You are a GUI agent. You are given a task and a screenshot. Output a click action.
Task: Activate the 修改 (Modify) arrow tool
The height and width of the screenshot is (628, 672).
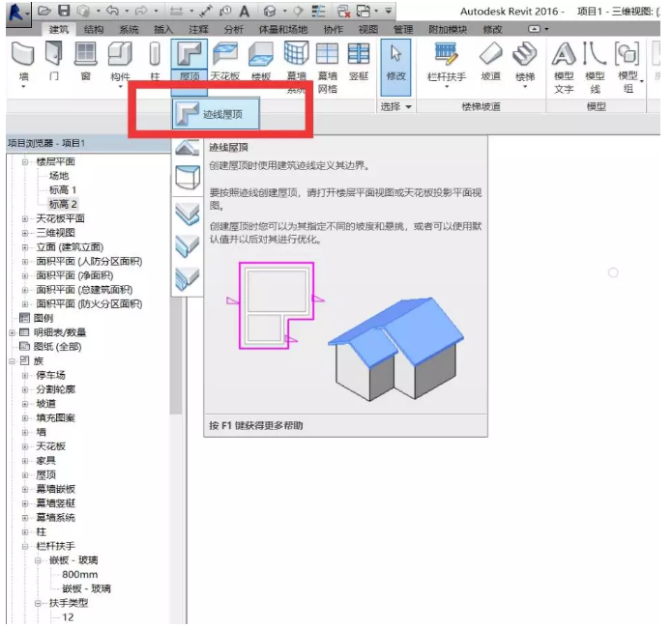point(395,67)
